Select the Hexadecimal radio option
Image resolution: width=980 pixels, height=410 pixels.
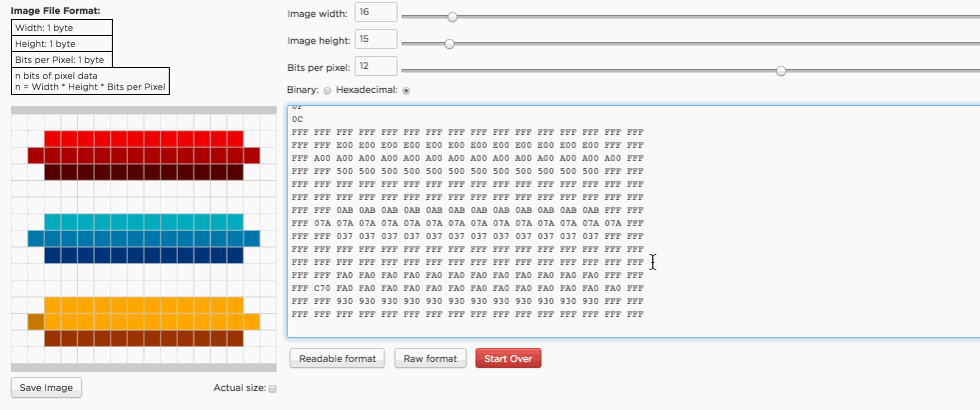coord(406,90)
